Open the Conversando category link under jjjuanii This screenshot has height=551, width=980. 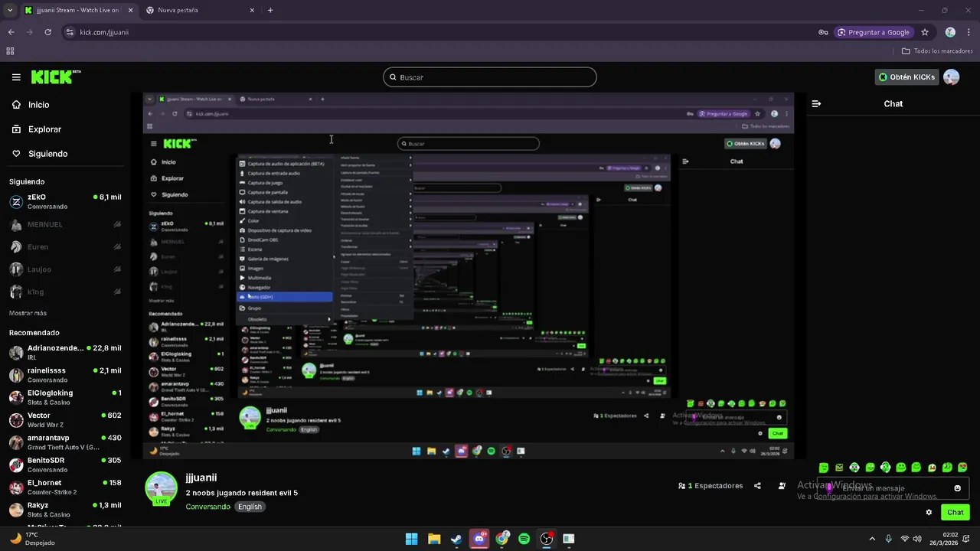pos(207,507)
